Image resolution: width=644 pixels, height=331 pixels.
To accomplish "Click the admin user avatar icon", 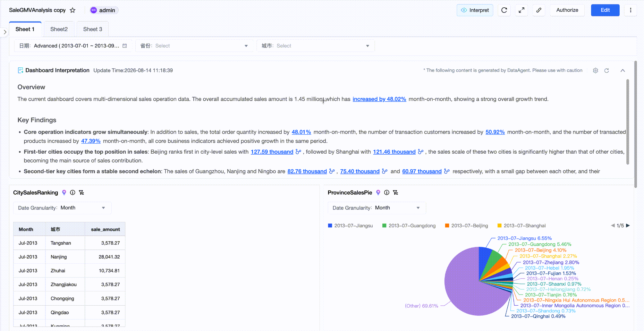I will 93,10.
